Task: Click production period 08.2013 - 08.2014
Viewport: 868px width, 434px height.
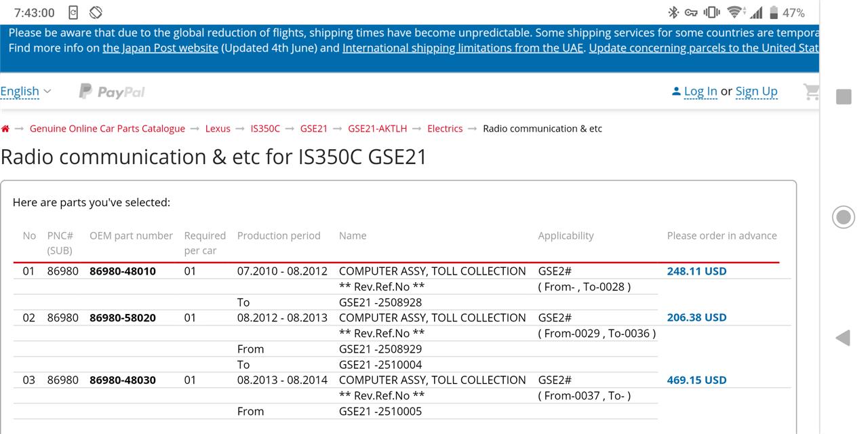Action: 282,380
